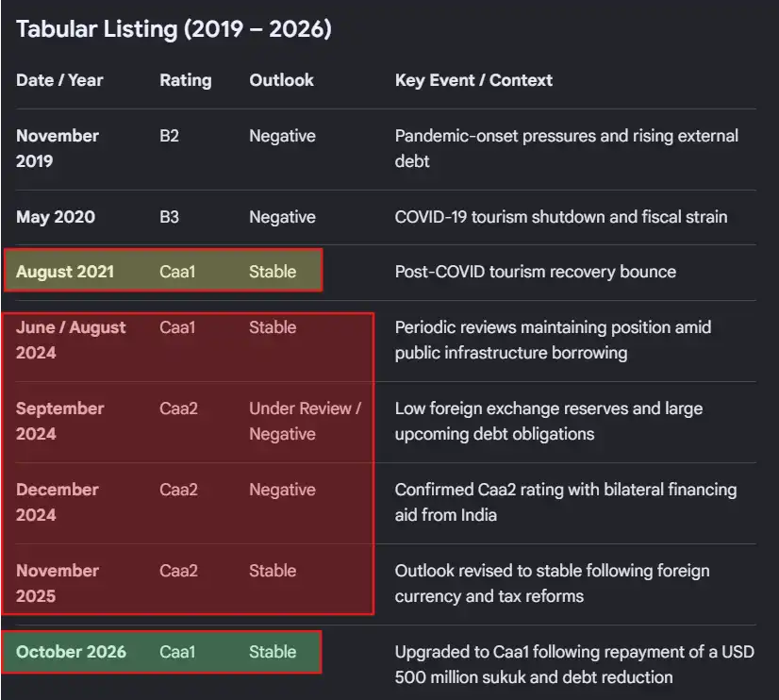Click the "B2" rating cell

(169, 136)
